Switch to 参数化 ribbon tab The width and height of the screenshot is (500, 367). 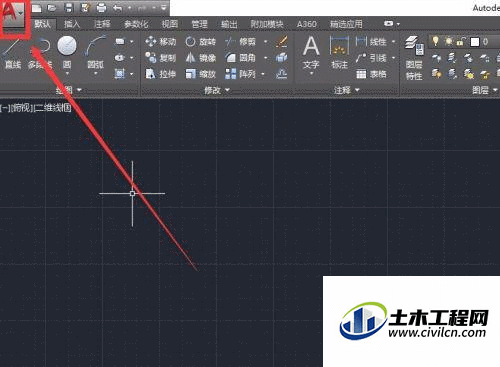[136, 24]
